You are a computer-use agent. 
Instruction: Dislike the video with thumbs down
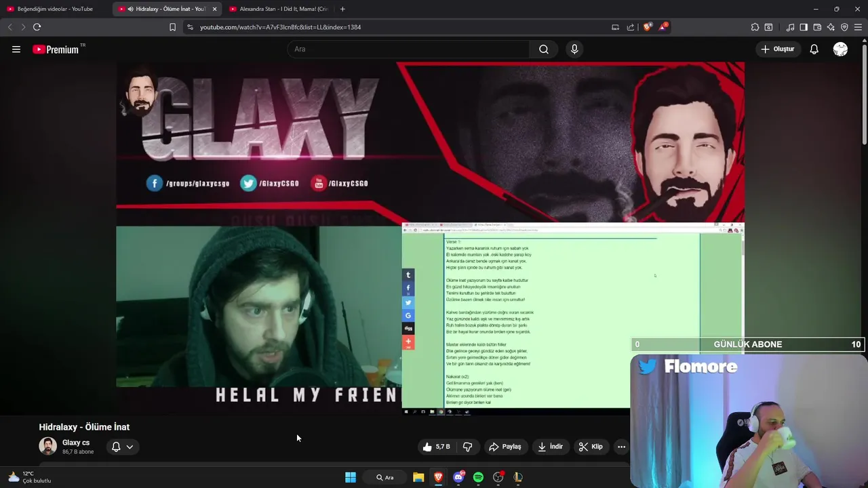[468, 447]
